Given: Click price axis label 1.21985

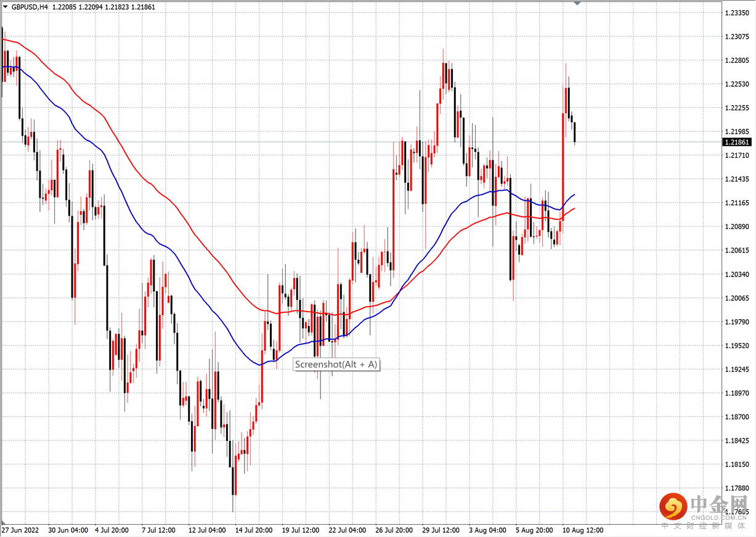Looking at the screenshot, I should pos(737,132).
